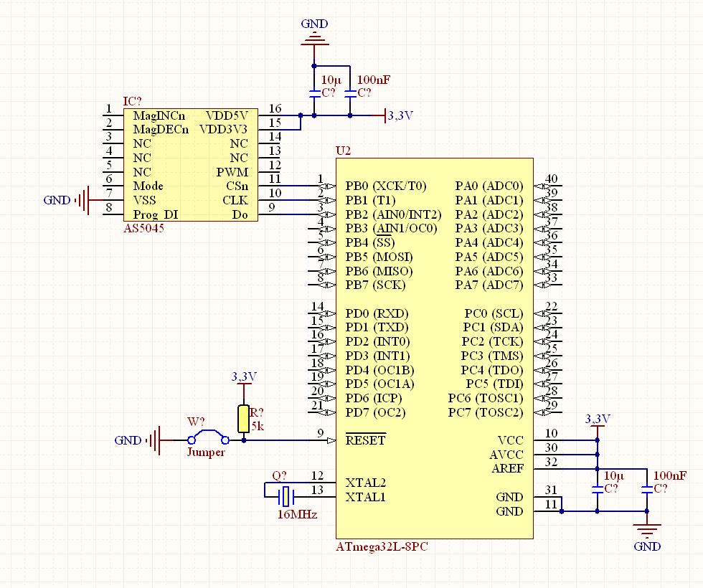
Task: Click the 'W?' designator text
Action: tap(196, 422)
